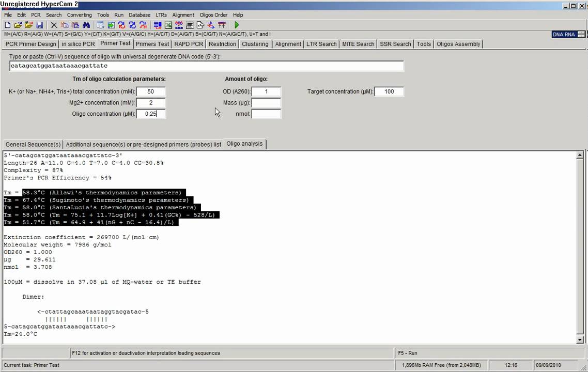This screenshot has height=372, width=588.
Task: Click the document with arrow icon
Action: pos(200,25)
